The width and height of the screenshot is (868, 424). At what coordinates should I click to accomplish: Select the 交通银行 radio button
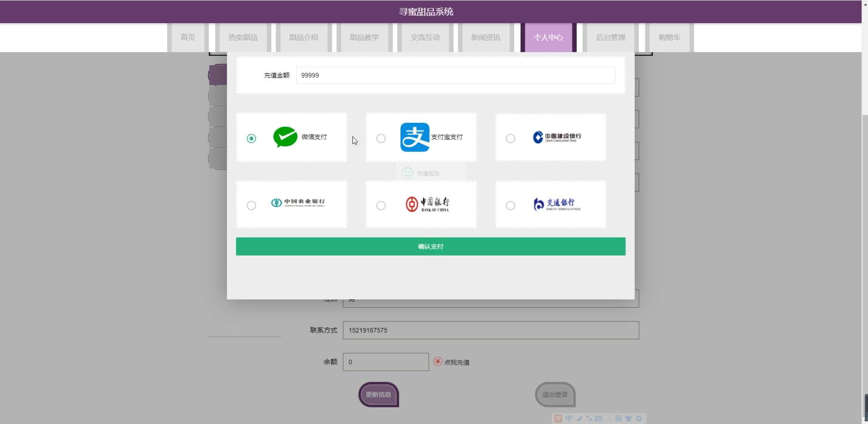[x=510, y=206]
